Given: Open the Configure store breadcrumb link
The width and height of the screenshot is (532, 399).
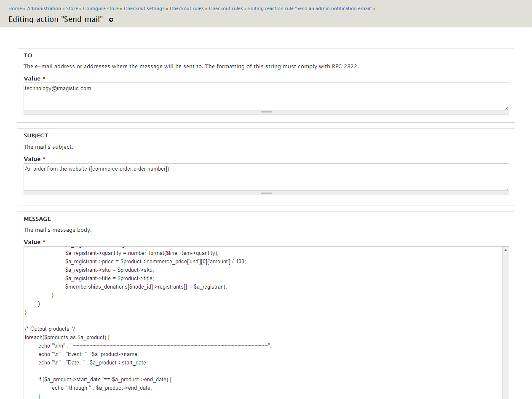Looking at the screenshot, I should [x=101, y=8].
